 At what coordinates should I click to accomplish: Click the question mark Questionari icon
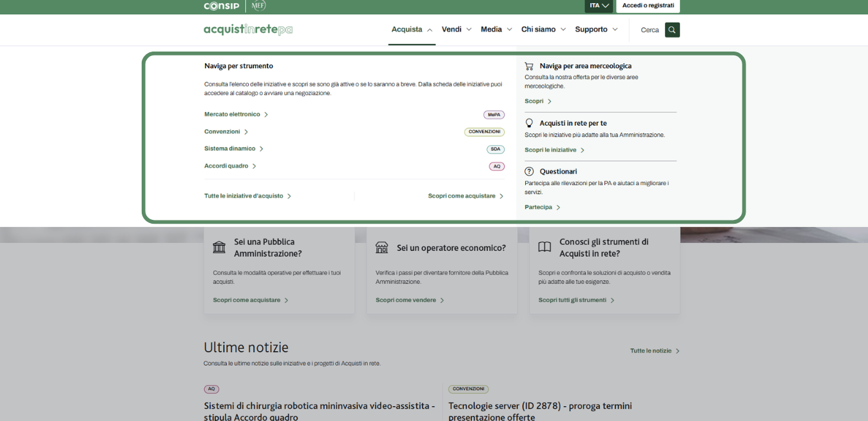(x=529, y=171)
